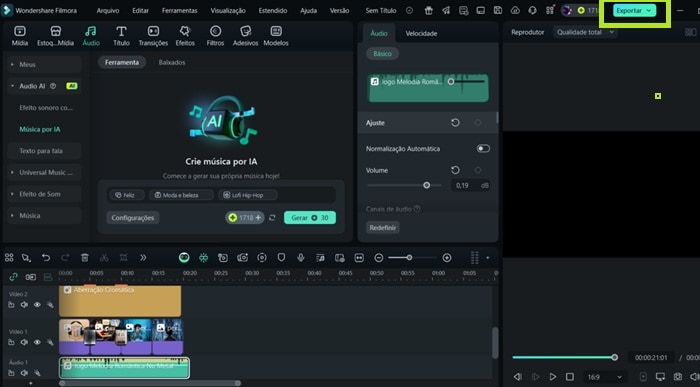Click the player progress slider knob
700x387 pixels.
pyautogui.click(x=615, y=357)
